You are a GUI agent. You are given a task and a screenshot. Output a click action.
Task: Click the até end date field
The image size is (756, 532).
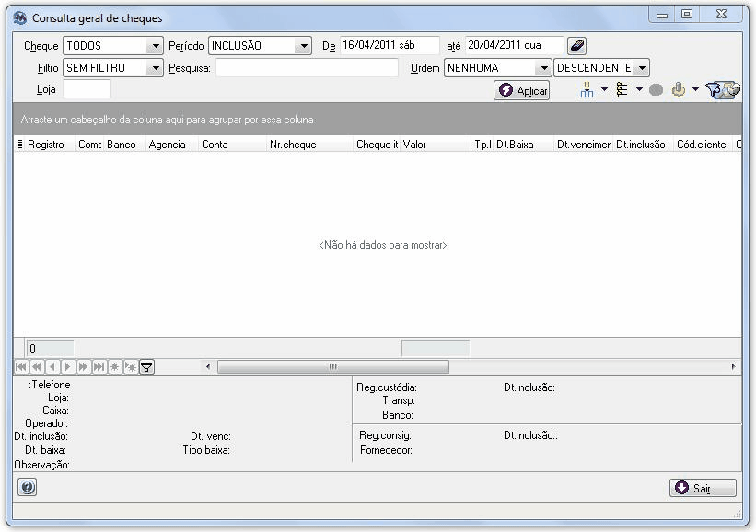[514, 46]
